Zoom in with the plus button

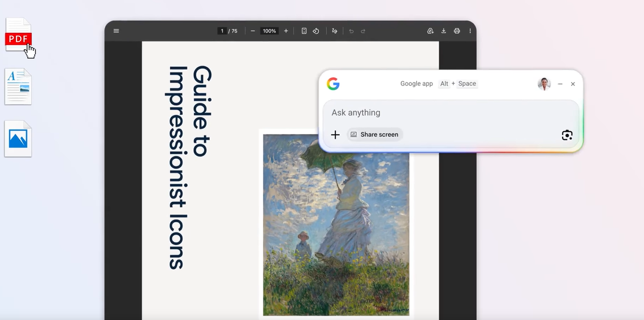tap(286, 31)
